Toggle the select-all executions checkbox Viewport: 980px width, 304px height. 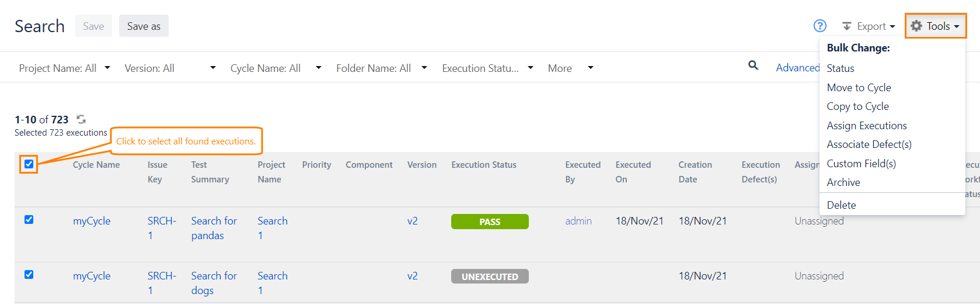pyautogui.click(x=29, y=164)
